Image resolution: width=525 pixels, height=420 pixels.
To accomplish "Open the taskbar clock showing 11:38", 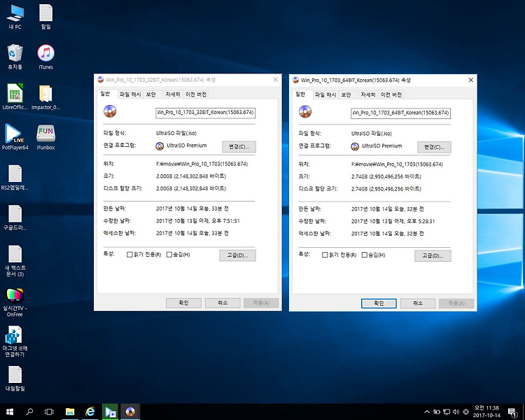I will pos(486,412).
